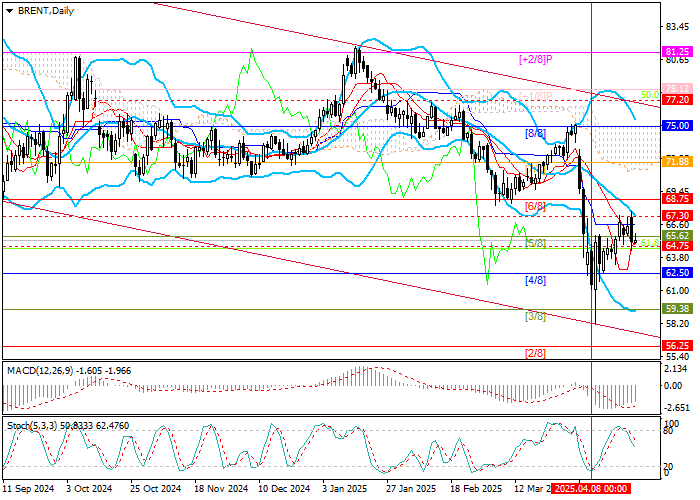Select the [2/8] level label
This screenshot has width=700, height=500.
click(535, 352)
